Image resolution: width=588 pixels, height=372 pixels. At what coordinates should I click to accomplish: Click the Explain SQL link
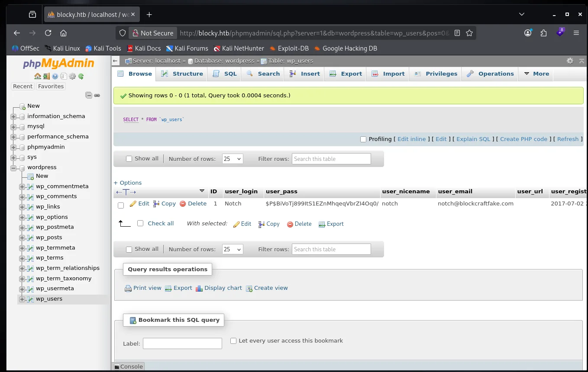pyautogui.click(x=473, y=139)
